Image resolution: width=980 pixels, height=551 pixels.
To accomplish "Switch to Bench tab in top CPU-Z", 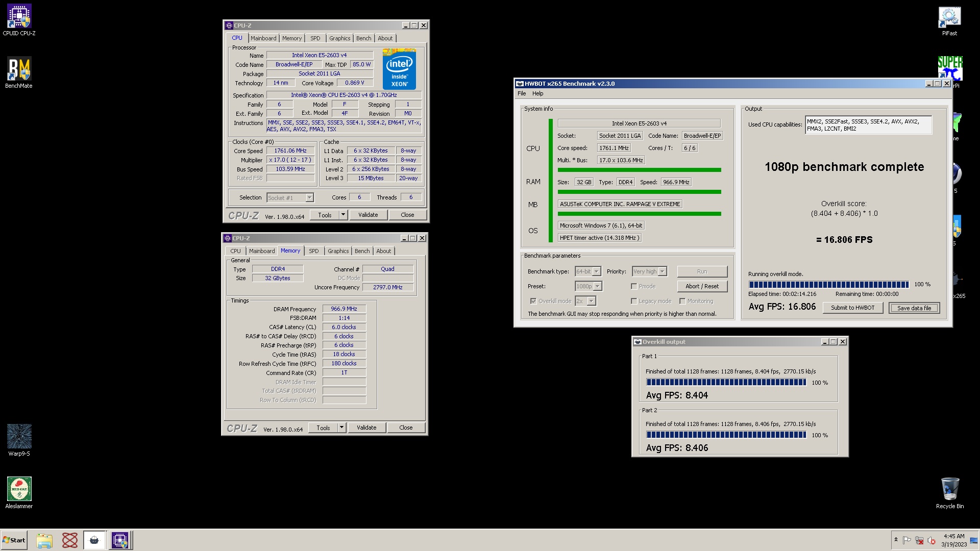I will [364, 38].
